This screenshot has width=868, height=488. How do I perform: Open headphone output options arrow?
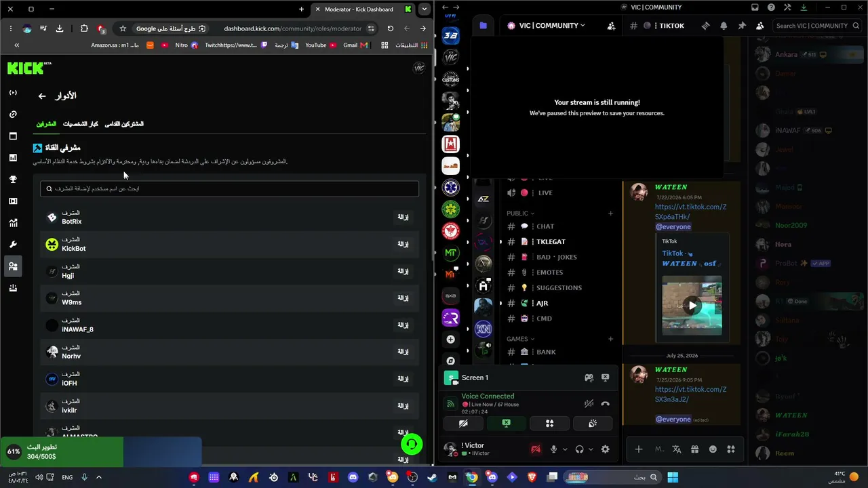coord(590,449)
